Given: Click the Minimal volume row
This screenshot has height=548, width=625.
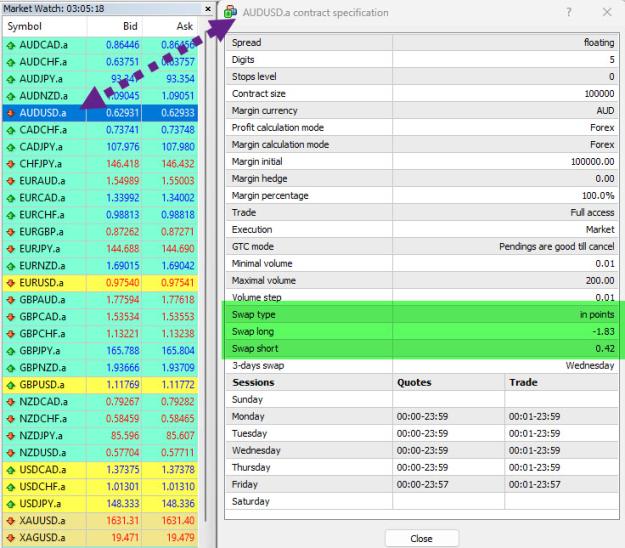Looking at the screenshot, I should pyautogui.click(x=422, y=263).
